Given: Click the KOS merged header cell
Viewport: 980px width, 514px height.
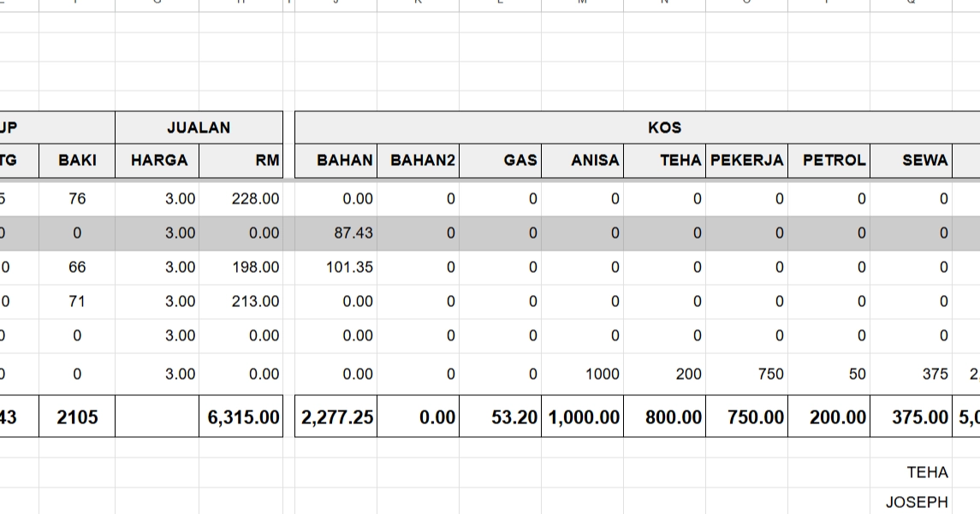Looking at the screenshot, I should tap(664, 127).
